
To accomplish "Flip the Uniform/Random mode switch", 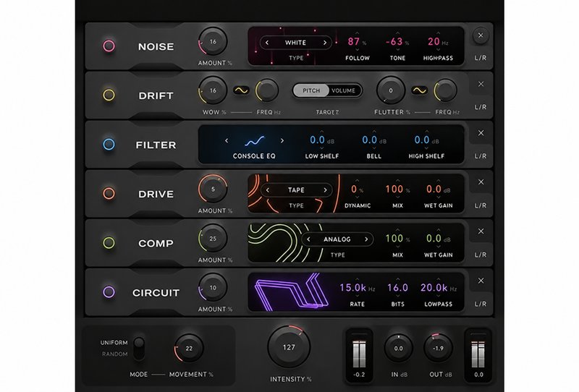I will pyautogui.click(x=139, y=348).
